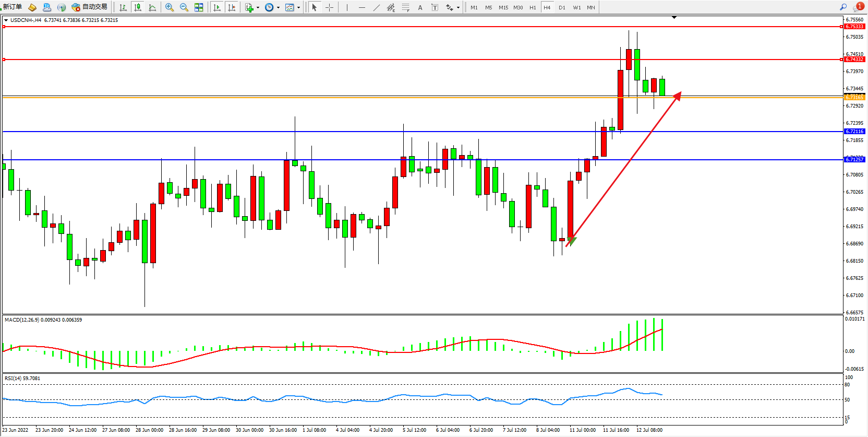Switch chart to bar chart mode
This screenshot has width=868, height=437.
click(123, 7)
